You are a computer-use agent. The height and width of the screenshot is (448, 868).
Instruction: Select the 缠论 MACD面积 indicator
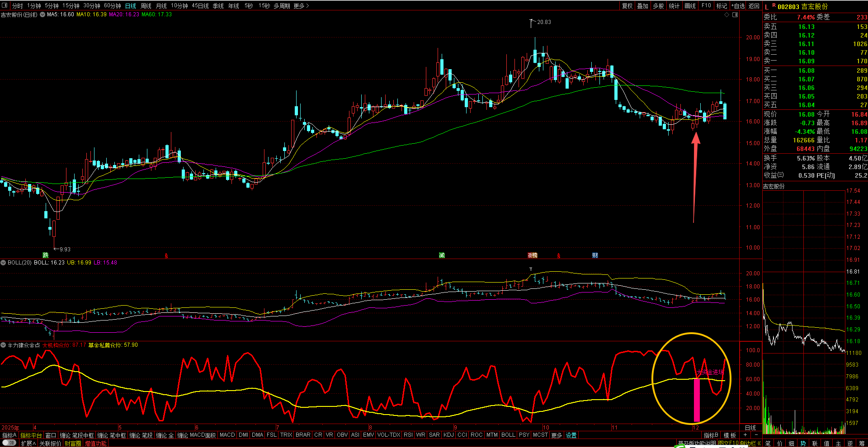click(x=197, y=435)
